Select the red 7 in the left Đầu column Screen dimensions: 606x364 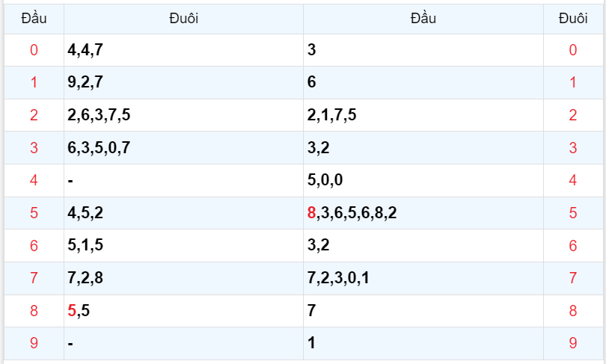tap(34, 278)
